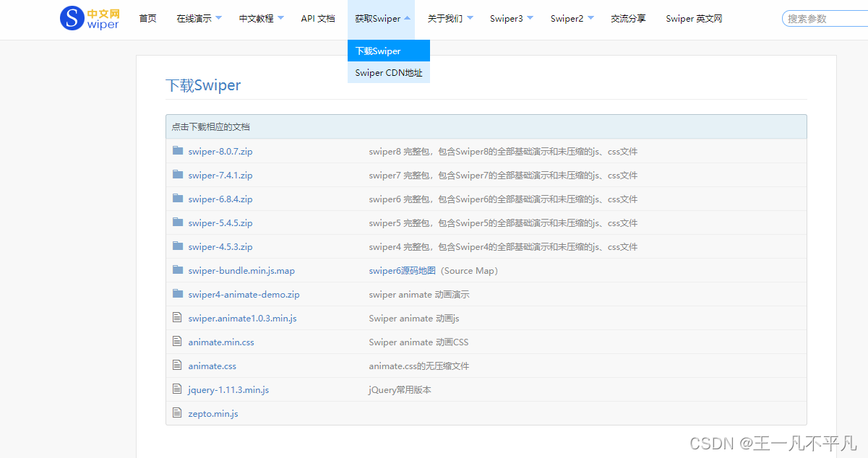Image resolution: width=868 pixels, height=458 pixels.
Task: Expand the 关于我们 dropdown arrow
Action: point(470,18)
